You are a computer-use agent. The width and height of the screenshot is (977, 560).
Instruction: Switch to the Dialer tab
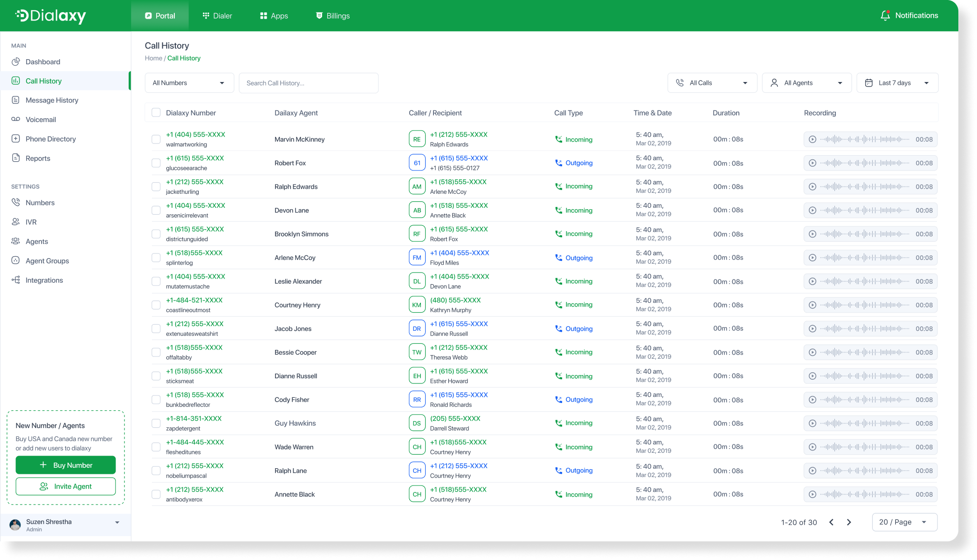(217, 15)
